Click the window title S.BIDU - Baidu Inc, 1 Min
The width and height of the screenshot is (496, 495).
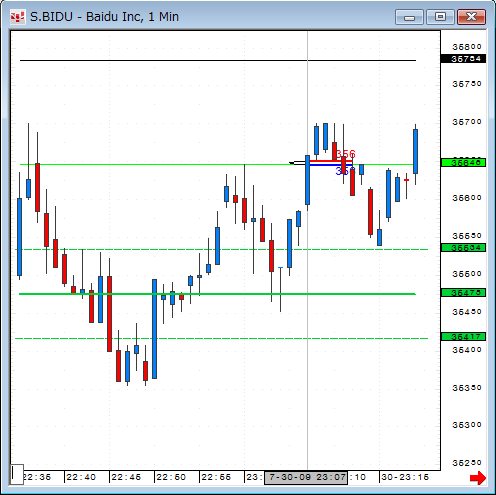coord(104,17)
